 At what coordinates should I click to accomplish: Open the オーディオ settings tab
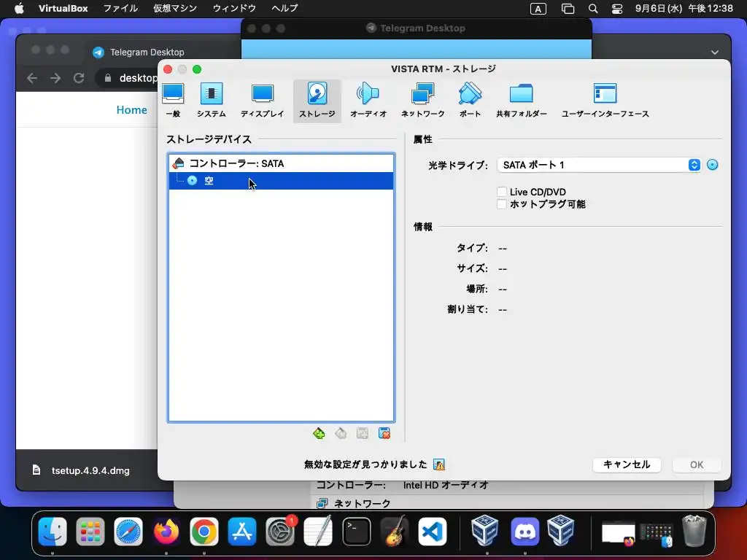368,101
